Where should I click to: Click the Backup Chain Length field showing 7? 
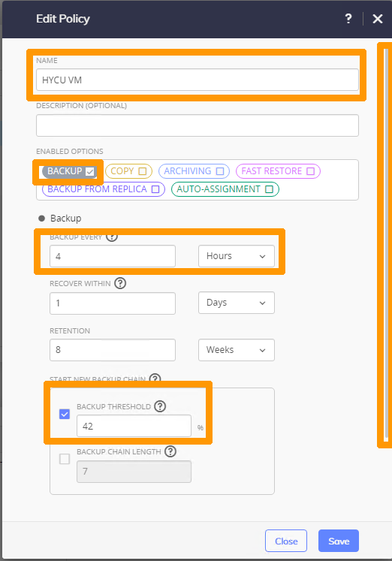134,472
